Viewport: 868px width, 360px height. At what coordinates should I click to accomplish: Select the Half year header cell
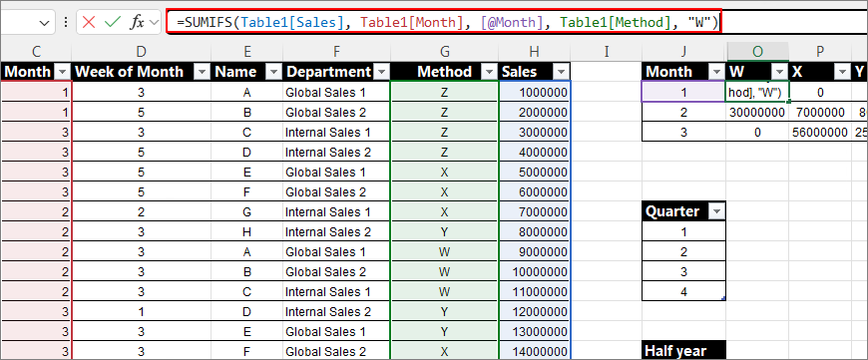coord(683,351)
